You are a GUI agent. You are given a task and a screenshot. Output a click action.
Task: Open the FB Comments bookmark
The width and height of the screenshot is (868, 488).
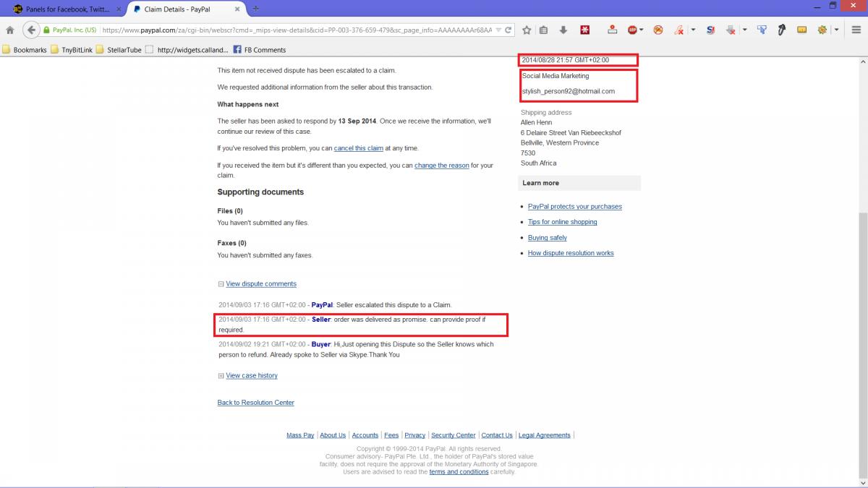tap(259, 50)
